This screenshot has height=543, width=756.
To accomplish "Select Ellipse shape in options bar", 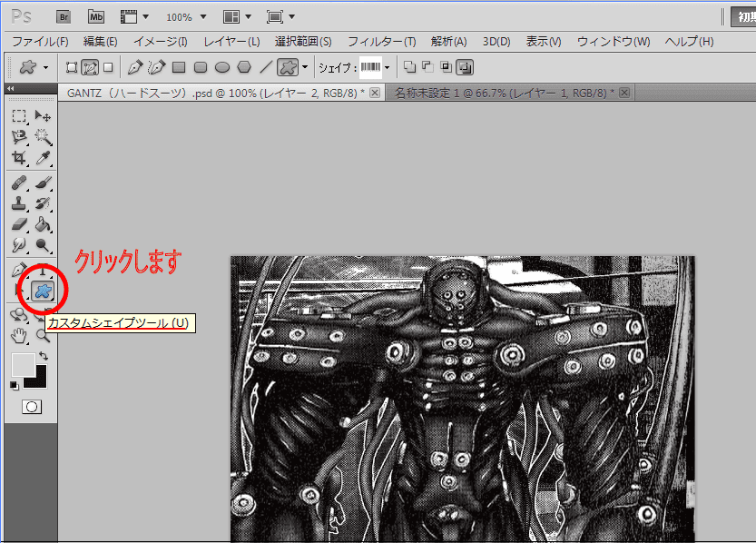I will (222, 67).
